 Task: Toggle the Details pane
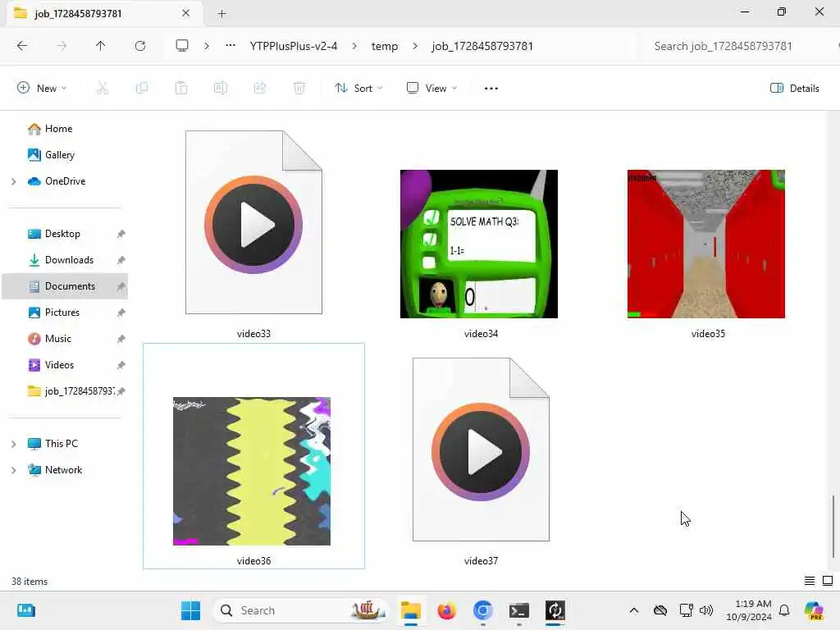[794, 89]
